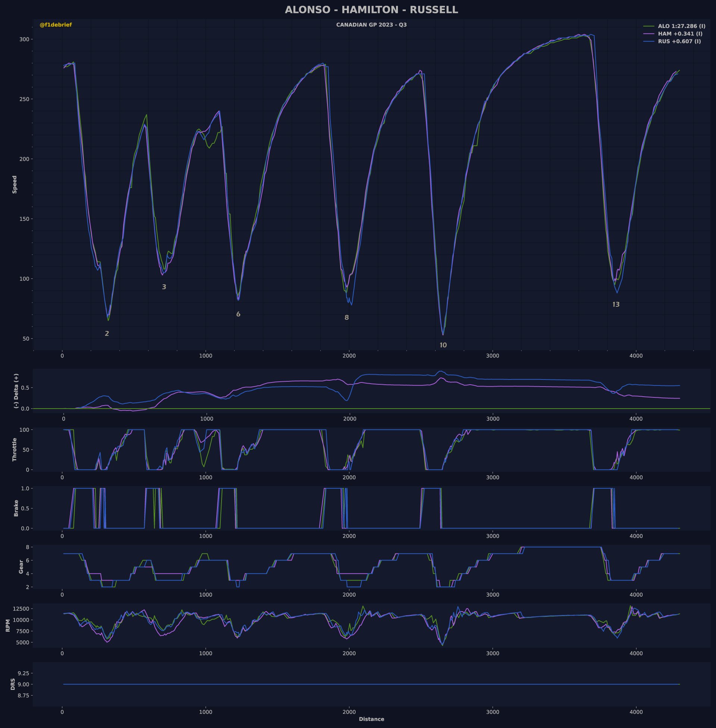Click the DRS axis label
The height and width of the screenshot is (728, 716).
point(13,684)
